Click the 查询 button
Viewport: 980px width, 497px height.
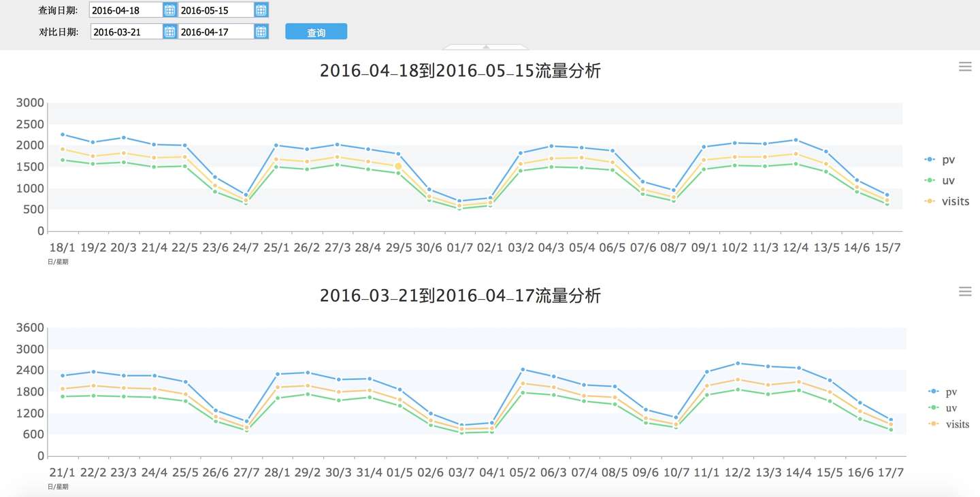tap(316, 31)
